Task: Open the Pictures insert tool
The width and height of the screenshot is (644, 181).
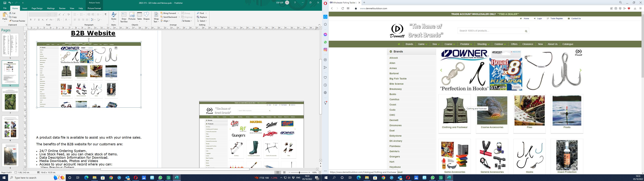Action: tap(132, 16)
